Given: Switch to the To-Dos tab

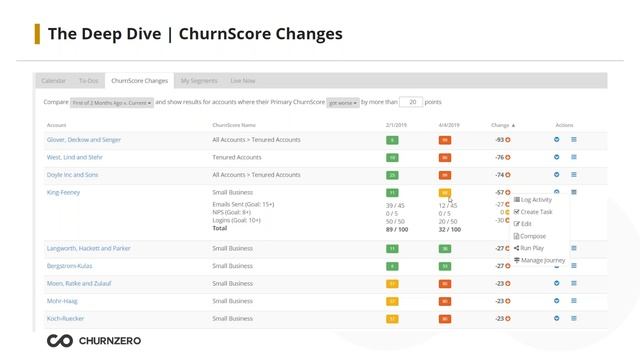Looking at the screenshot, I should point(89,81).
